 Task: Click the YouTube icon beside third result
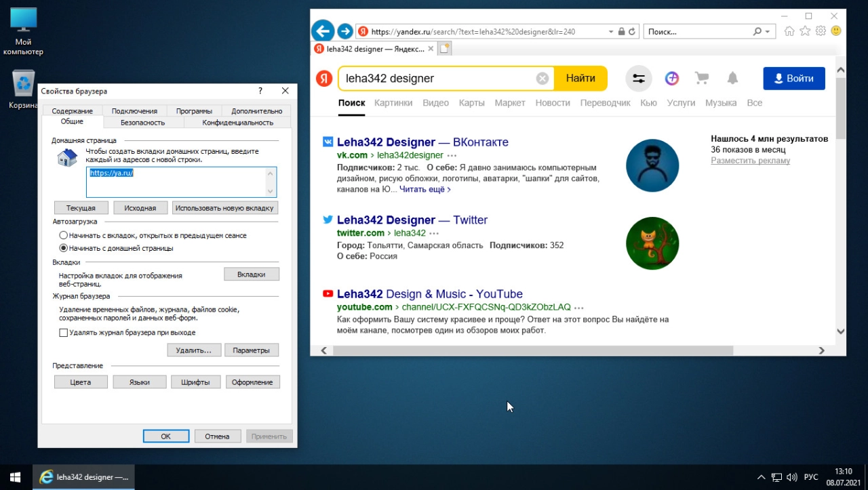tap(328, 294)
